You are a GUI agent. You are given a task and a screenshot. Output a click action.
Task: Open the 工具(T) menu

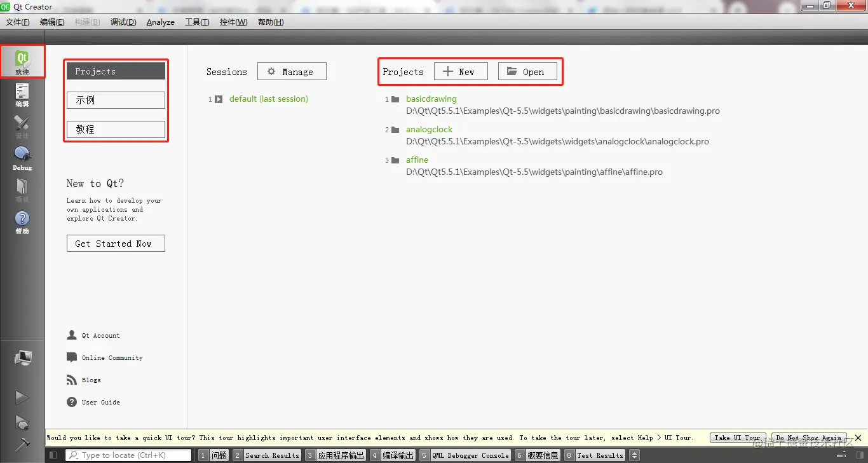[x=197, y=22]
